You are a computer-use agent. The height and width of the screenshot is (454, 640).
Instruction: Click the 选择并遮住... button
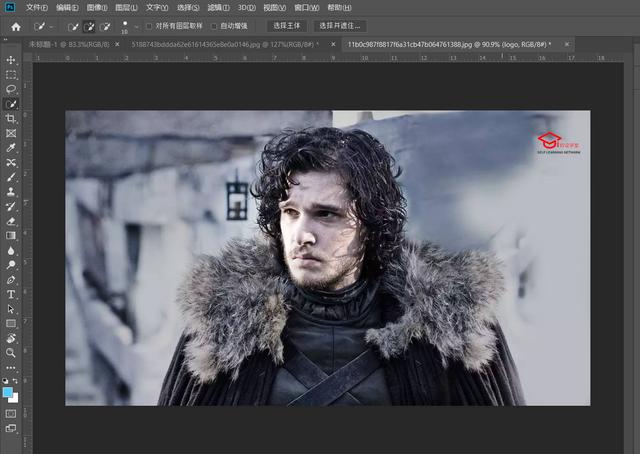tap(340, 26)
